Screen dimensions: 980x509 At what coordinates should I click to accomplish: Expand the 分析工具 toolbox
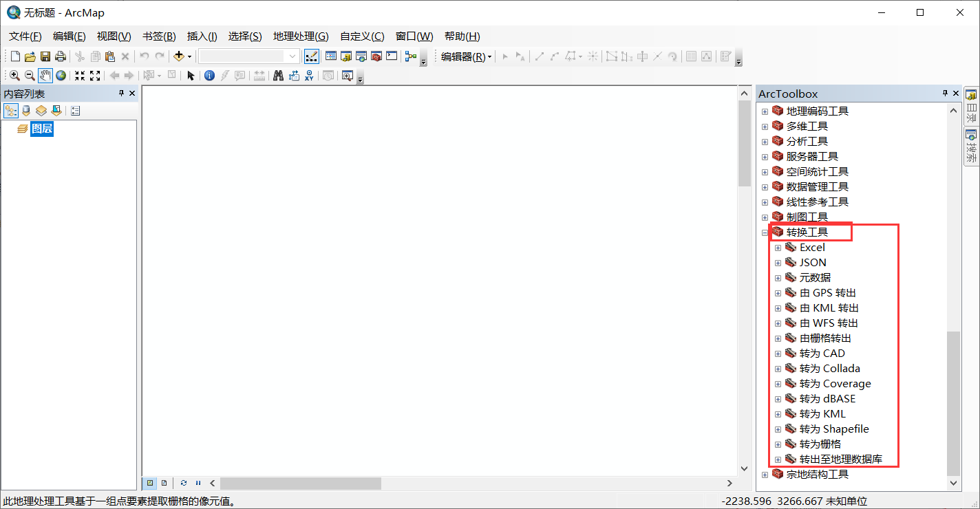[765, 142]
